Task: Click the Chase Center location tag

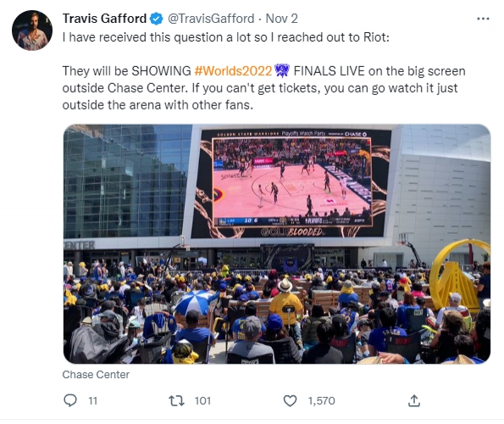Action: 96,375
